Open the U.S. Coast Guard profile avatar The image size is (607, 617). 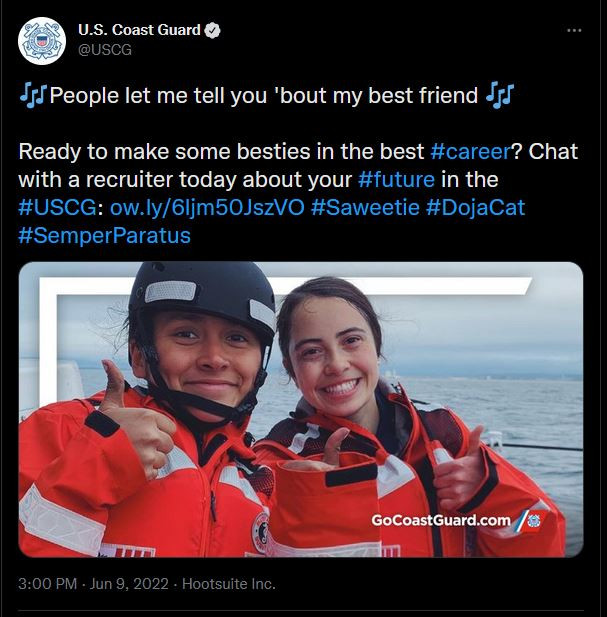pyautogui.click(x=42, y=40)
